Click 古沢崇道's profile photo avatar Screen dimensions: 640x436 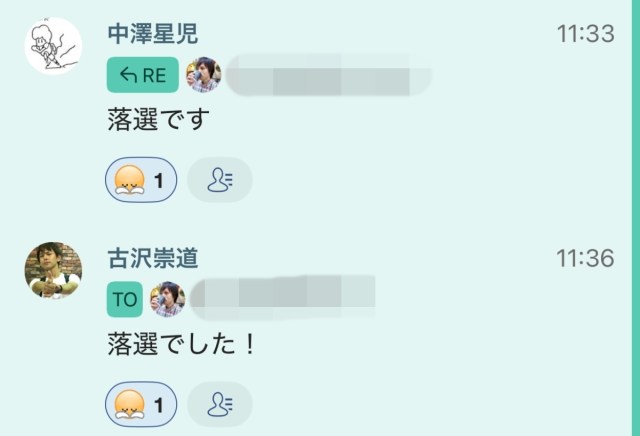coord(53,270)
